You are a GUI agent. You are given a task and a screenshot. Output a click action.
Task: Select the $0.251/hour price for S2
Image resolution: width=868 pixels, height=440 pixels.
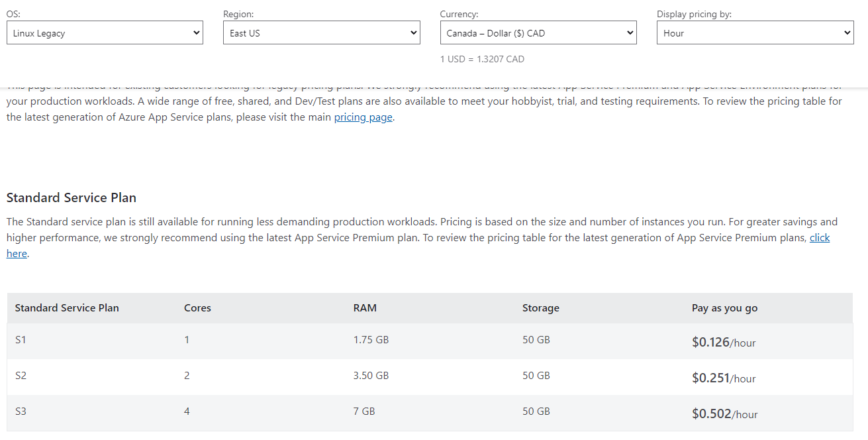724,378
